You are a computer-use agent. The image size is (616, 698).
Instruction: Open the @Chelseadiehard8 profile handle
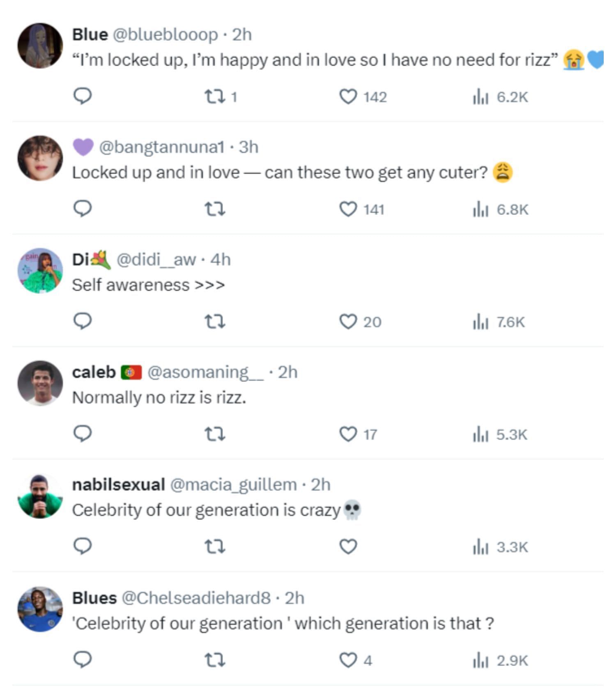click(x=196, y=598)
